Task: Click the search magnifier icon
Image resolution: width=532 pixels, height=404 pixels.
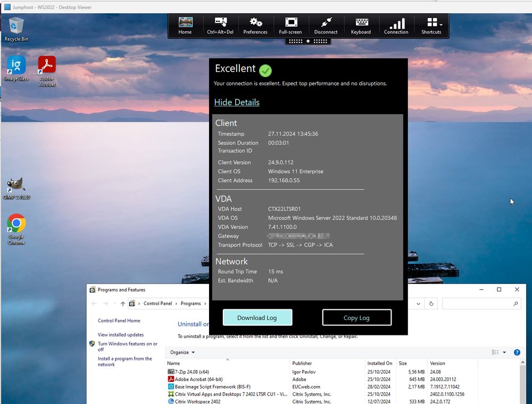Action: [516, 304]
